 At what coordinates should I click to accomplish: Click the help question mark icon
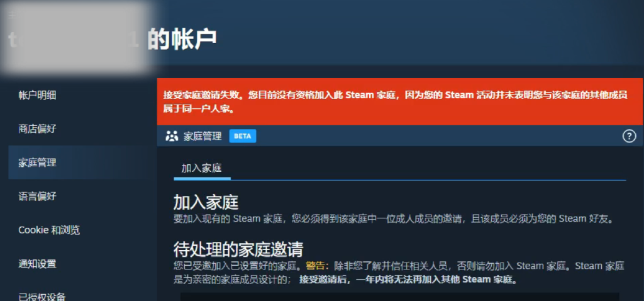click(x=629, y=135)
